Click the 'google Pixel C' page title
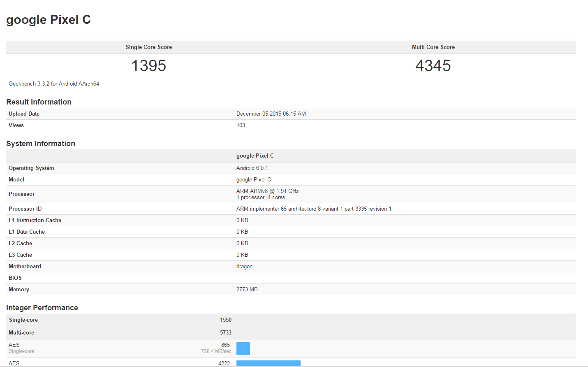This screenshot has width=588, height=367. 49,20
